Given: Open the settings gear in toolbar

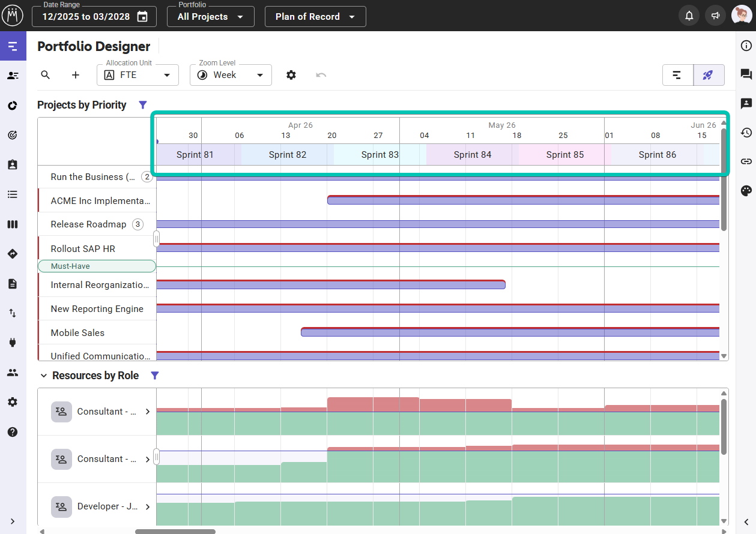Looking at the screenshot, I should (291, 75).
